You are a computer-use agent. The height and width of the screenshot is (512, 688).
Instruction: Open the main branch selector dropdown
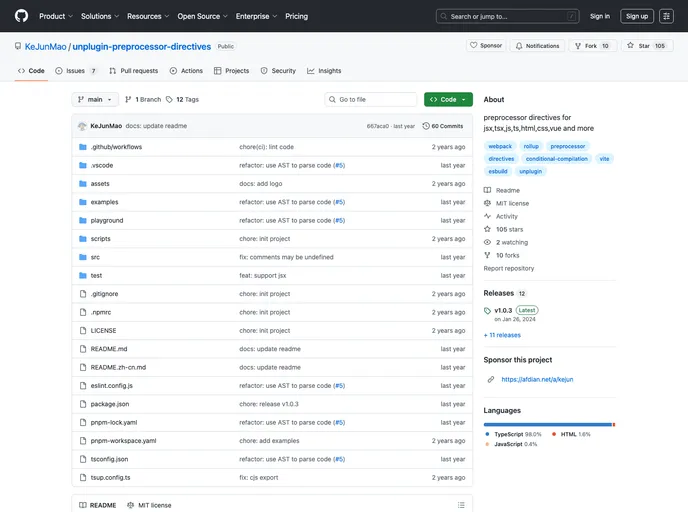tap(95, 100)
